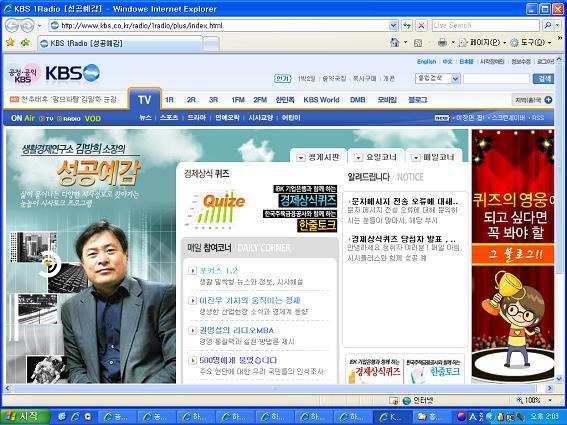Click the Live Search magnifier icon

[548, 25]
